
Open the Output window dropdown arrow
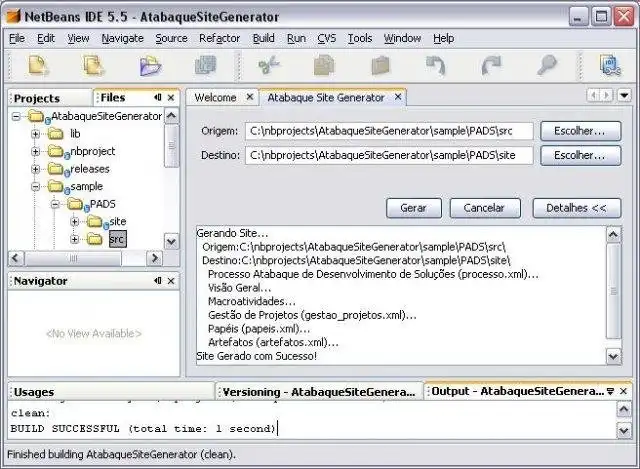(610, 391)
